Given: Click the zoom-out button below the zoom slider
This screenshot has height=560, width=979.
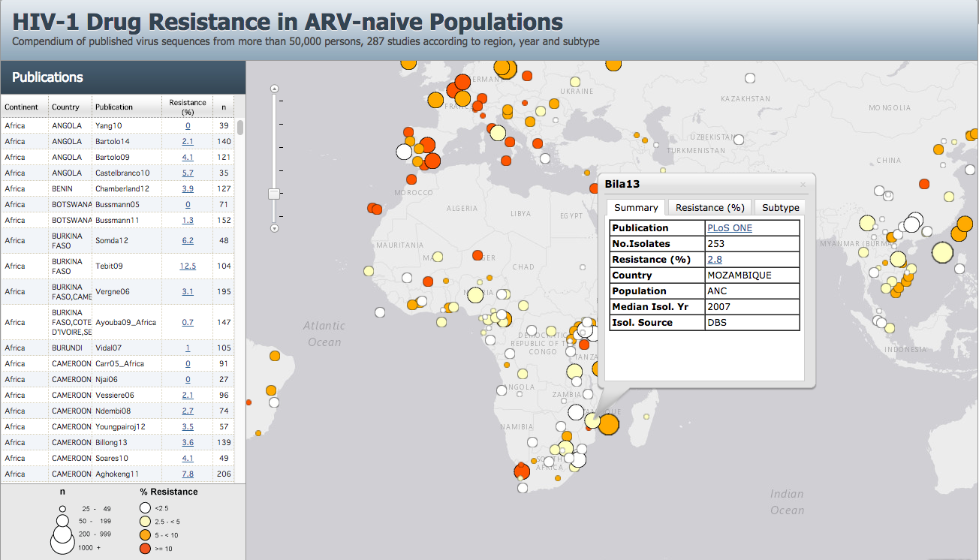Looking at the screenshot, I should click(x=274, y=228).
